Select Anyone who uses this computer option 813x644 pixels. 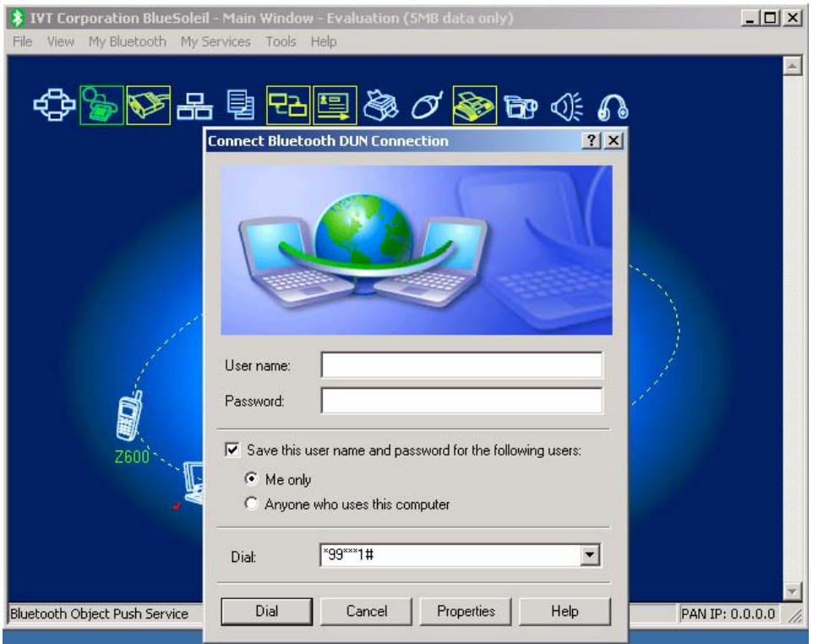point(251,504)
